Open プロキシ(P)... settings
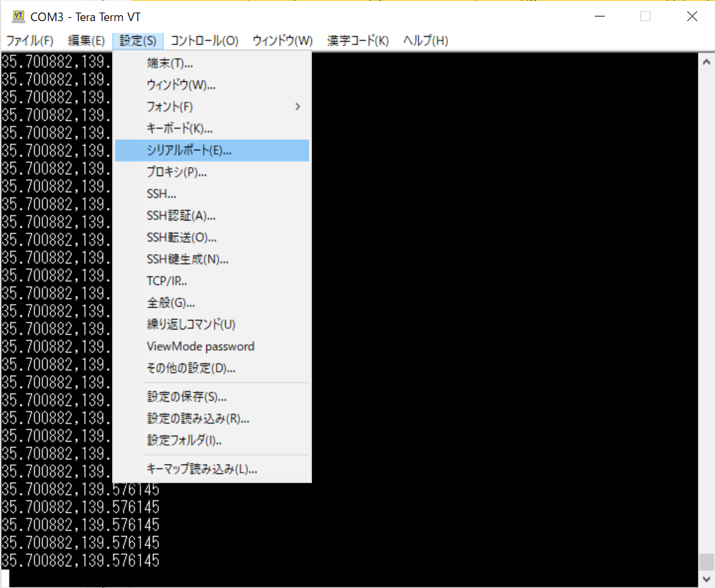Image resolution: width=715 pixels, height=588 pixels. click(177, 172)
